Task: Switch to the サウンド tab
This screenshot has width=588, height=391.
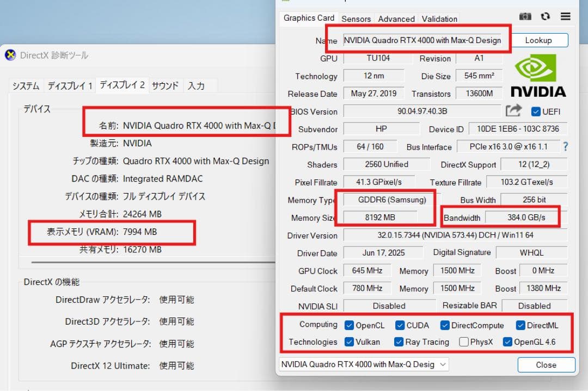Action: pyautogui.click(x=166, y=85)
